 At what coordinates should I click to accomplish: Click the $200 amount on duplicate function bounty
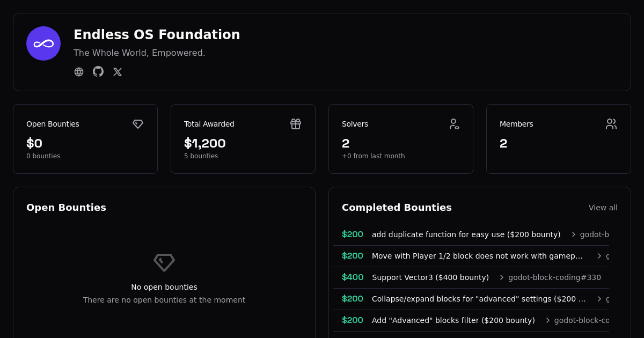pos(352,234)
